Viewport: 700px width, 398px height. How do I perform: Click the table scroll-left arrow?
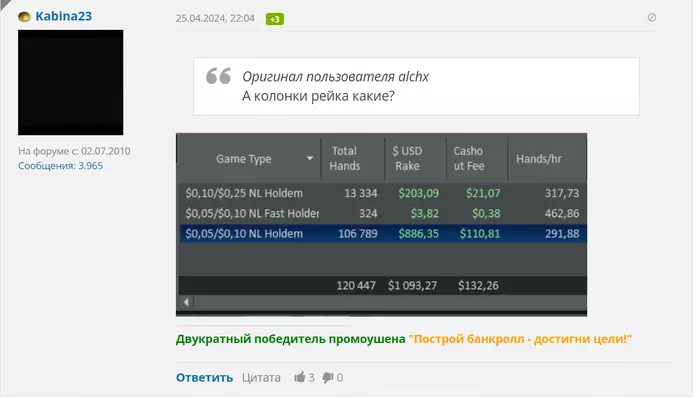click(x=186, y=303)
